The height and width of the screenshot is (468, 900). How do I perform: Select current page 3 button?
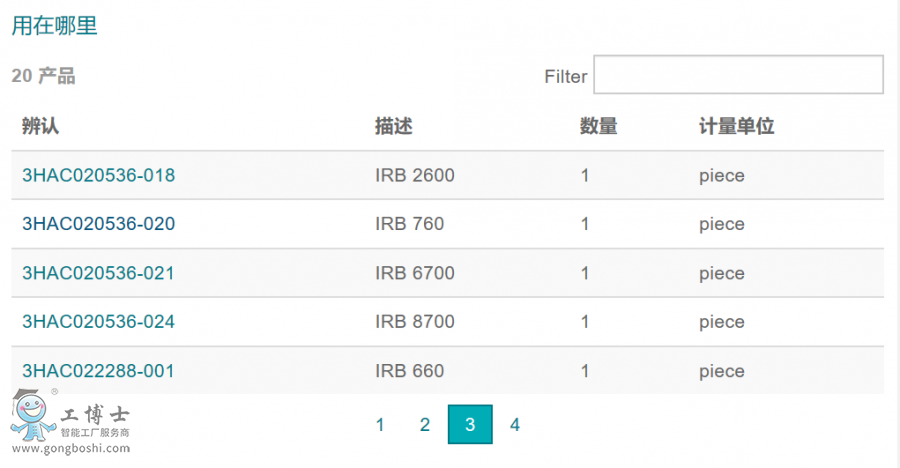tap(470, 425)
